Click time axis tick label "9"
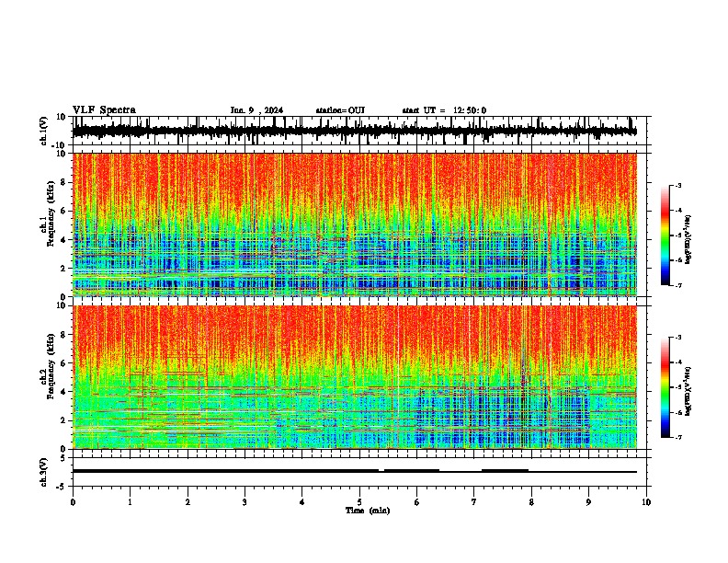728x563 pixels. coord(588,502)
